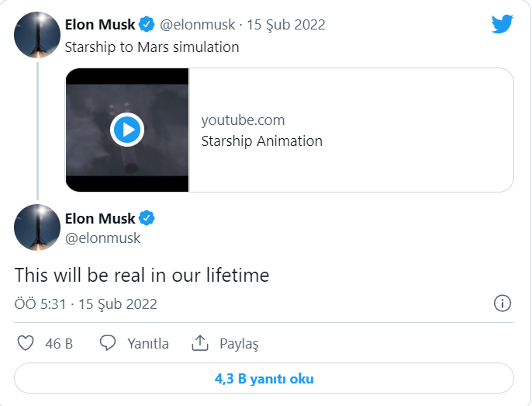Open the tweet info icon
The image size is (532, 406).
[x=502, y=304]
